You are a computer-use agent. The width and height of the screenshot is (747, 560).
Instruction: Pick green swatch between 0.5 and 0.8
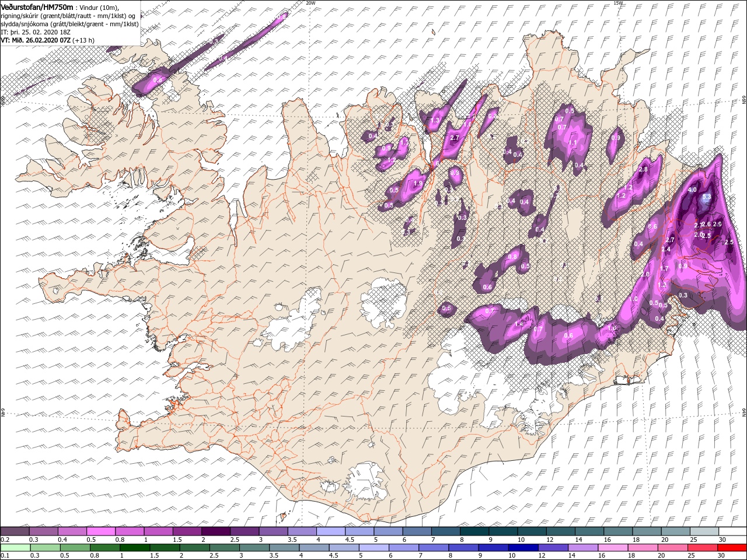pyautogui.click(x=75, y=548)
